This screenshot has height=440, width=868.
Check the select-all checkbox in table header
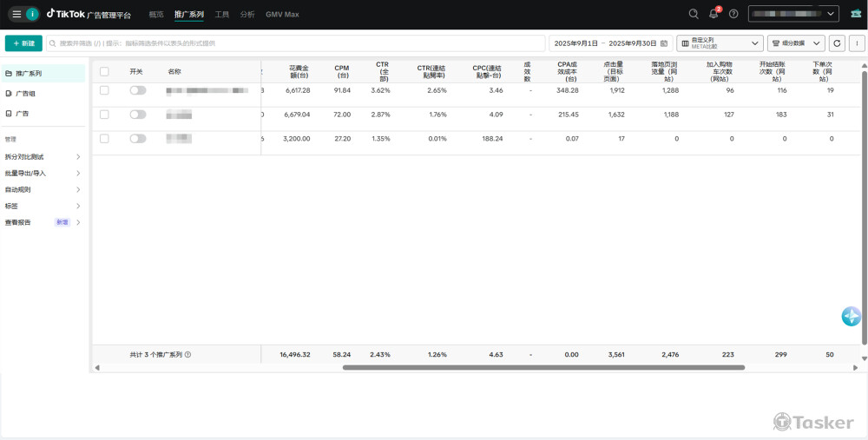click(104, 72)
